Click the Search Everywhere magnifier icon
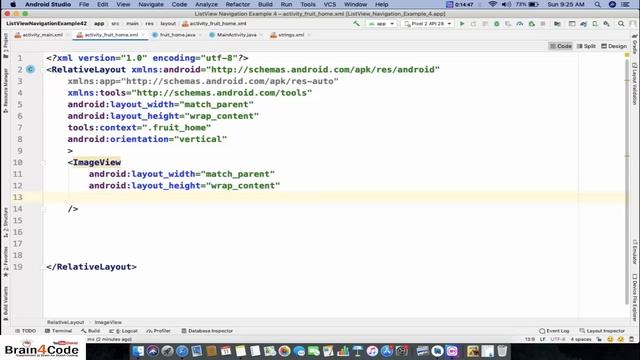Viewport: 640px width, 360px height. pos(621,24)
